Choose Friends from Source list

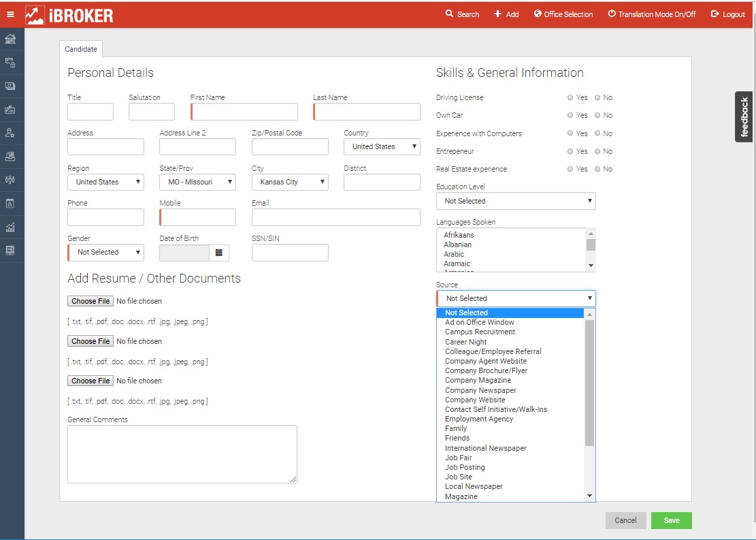(510, 438)
